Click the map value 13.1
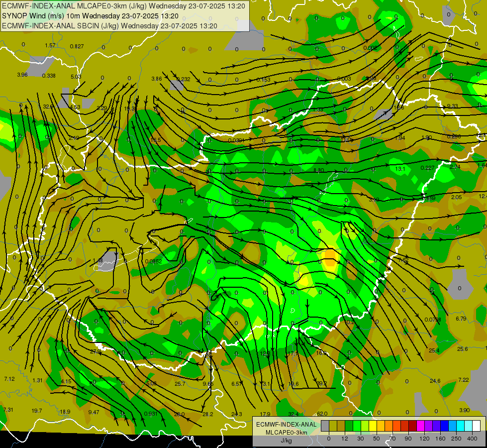 400,169
